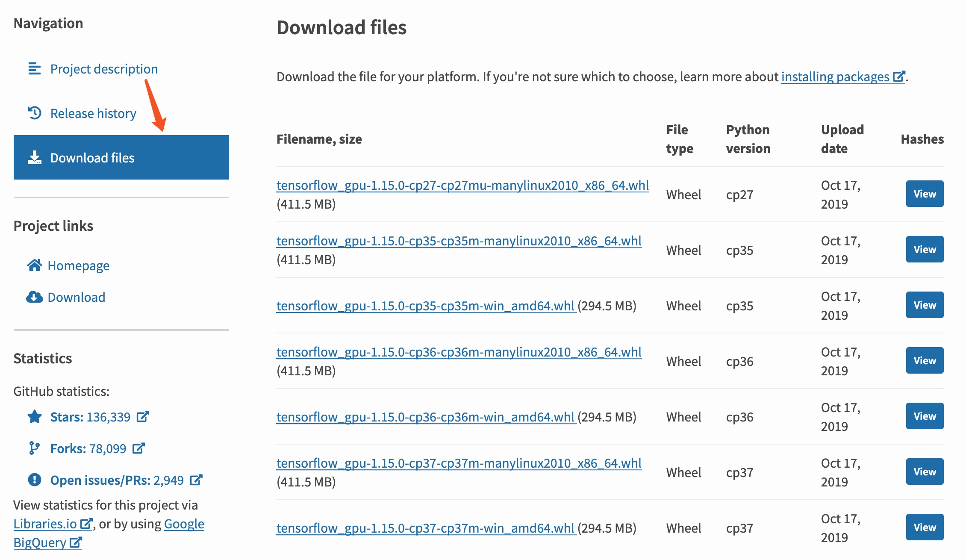Viewport: 966px width, 560px height.
Task: Open installing packages external link icon
Action: (x=900, y=77)
